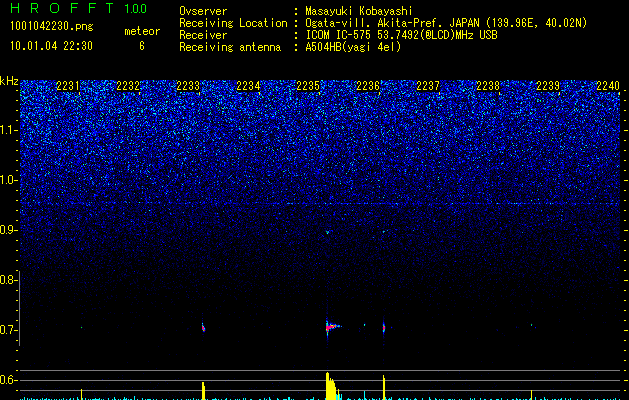Click the Receiver label

coord(203,35)
